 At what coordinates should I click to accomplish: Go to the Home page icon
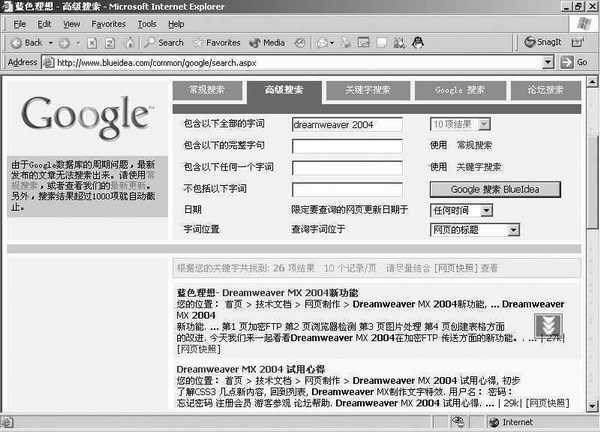128,43
